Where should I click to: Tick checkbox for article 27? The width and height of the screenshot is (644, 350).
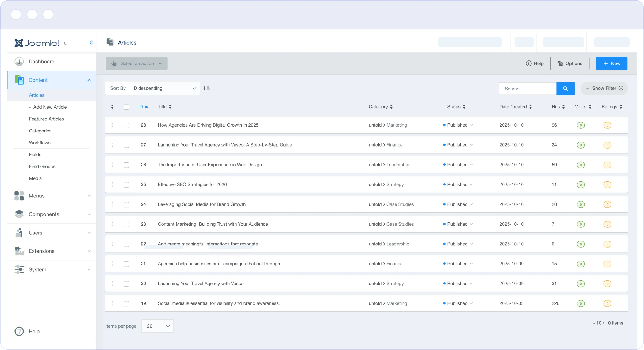[126, 145]
